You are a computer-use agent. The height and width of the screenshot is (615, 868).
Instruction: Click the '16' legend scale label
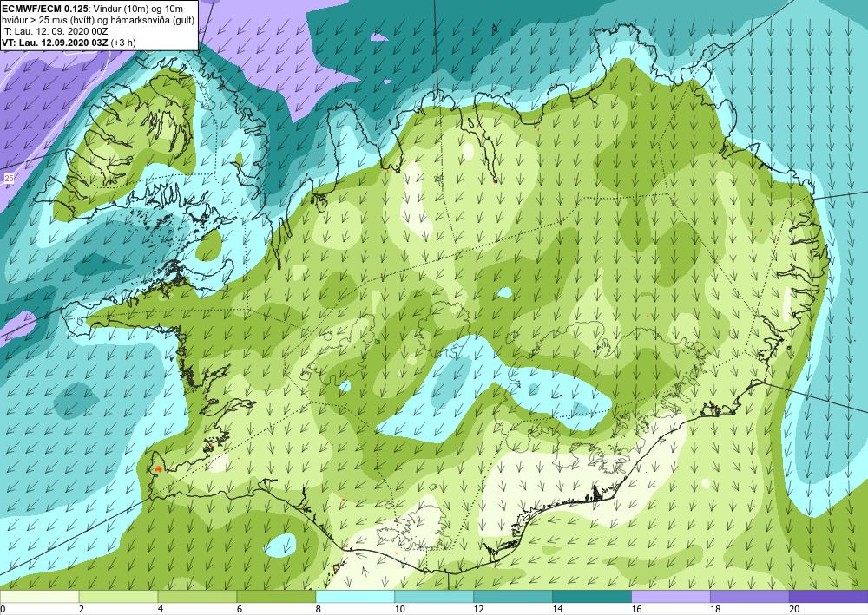(x=636, y=609)
